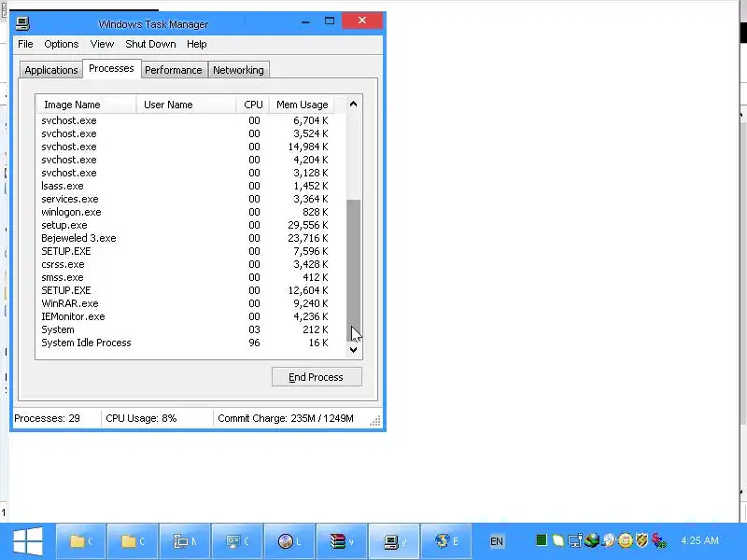Open the View menu

102,44
